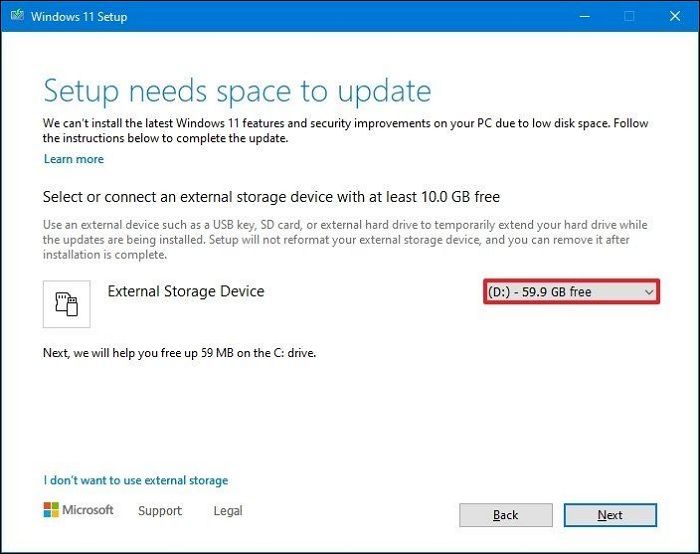Go back with the Back button
The image size is (700, 554).
(x=505, y=515)
